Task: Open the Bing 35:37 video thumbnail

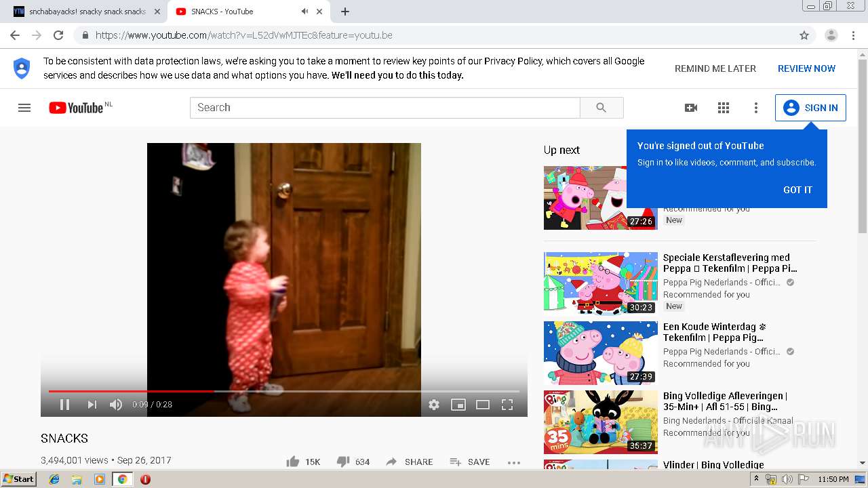Action: coord(601,422)
